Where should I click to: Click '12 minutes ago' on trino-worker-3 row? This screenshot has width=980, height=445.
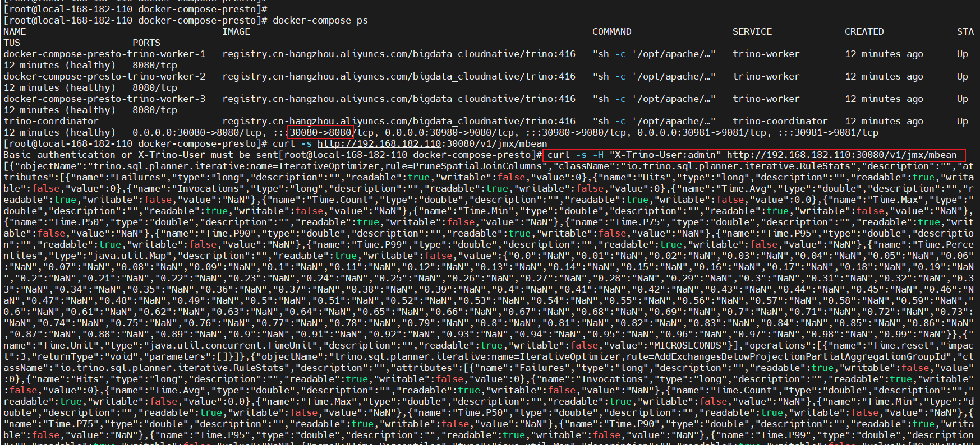coord(884,99)
